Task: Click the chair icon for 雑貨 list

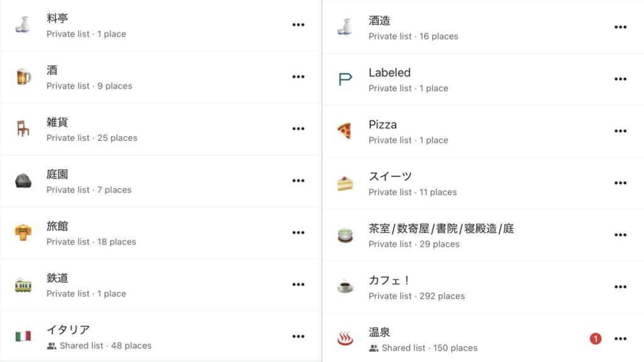Action: [x=23, y=128]
